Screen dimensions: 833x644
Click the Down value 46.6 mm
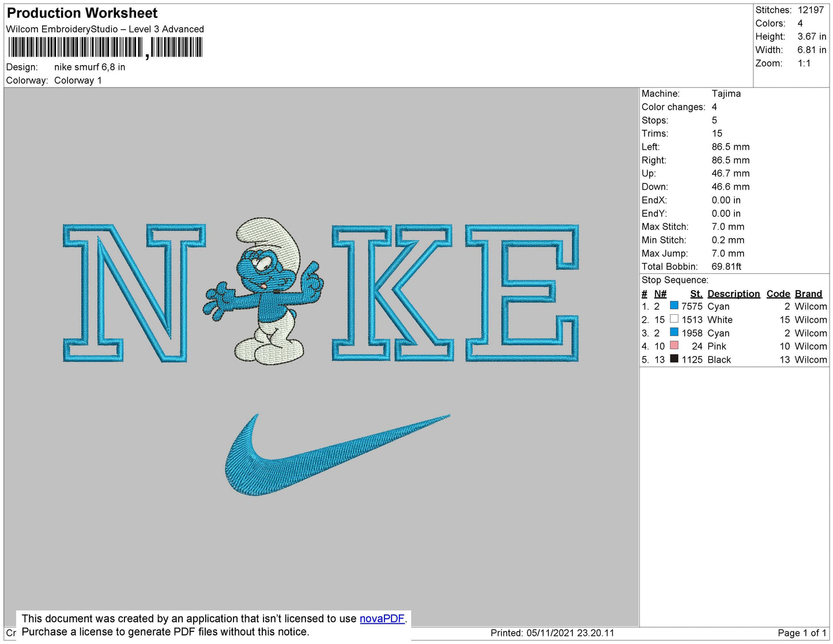[730, 187]
